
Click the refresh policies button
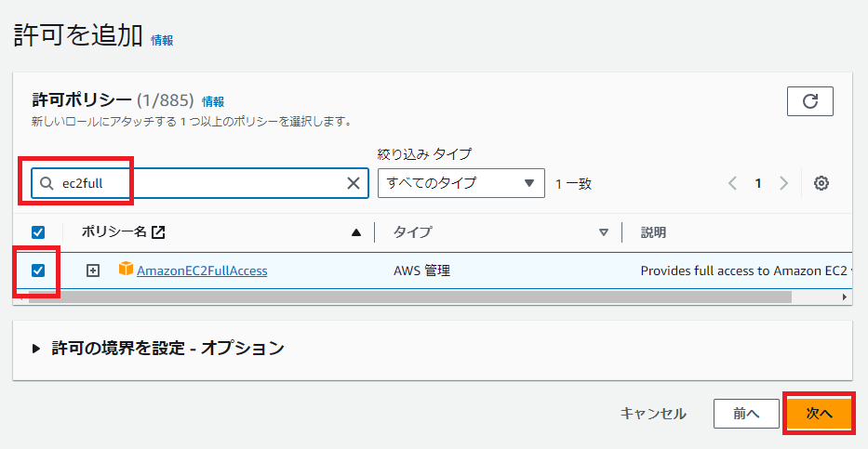(x=809, y=101)
